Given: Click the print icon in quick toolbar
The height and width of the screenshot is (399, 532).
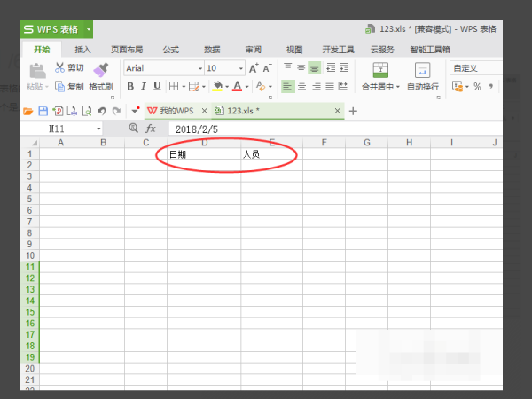Looking at the screenshot, I should (x=73, y=111).
